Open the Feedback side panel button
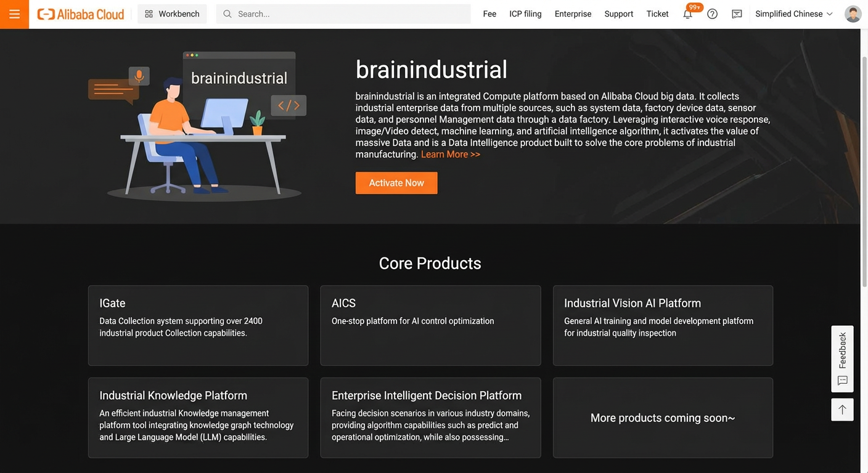This screenshot has width=868, height=473. (x=842, y=359)
